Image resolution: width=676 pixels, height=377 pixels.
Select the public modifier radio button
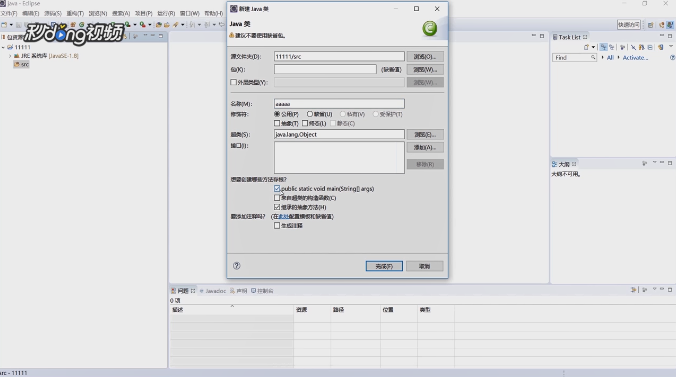click(x=277, y=114)
